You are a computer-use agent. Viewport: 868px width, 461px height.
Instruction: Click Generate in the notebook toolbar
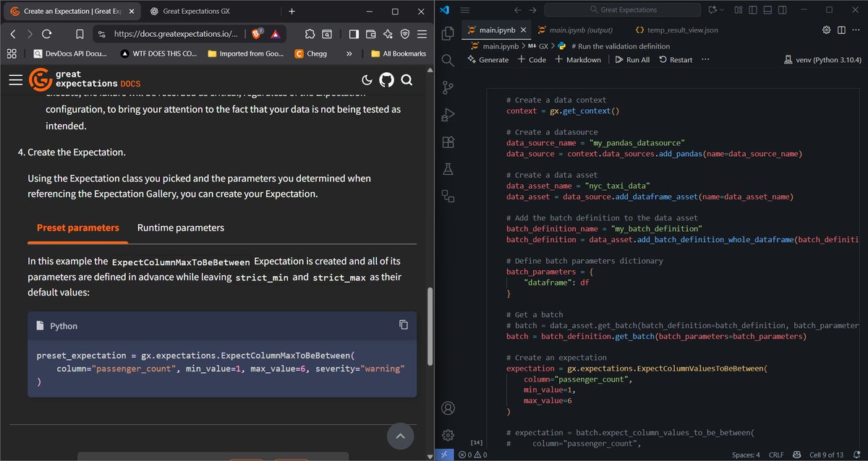pos(488,60)
